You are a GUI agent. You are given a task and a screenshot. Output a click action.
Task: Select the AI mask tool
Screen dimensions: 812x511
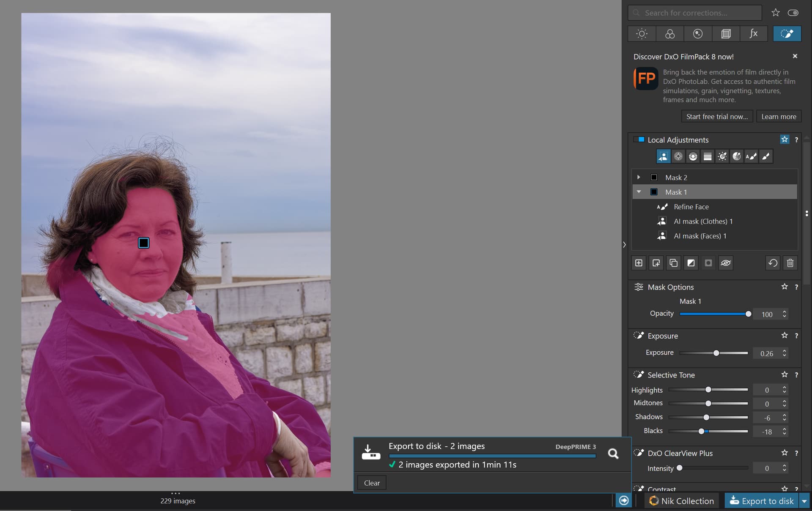point(663,156)
